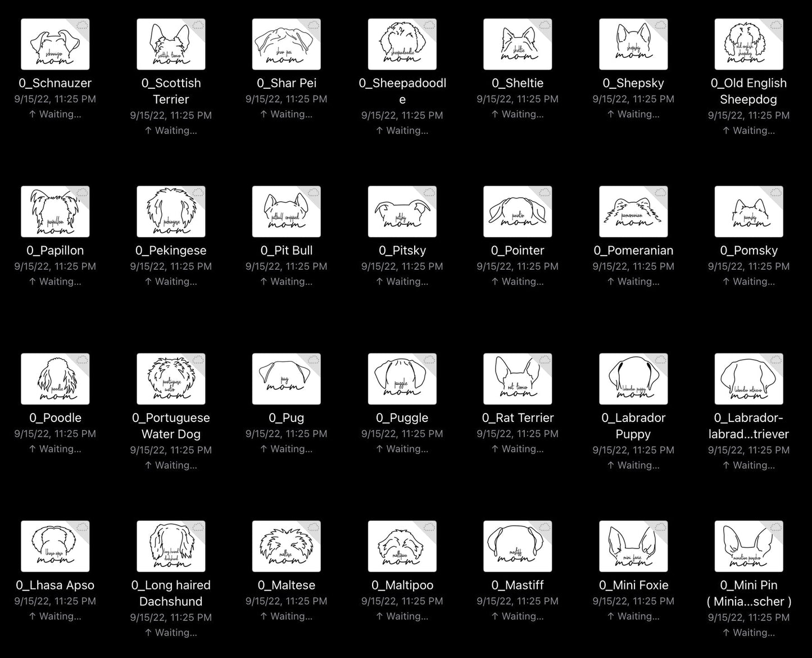Select the 0_Rat Terrier file thumbnail

coord(518,379)
